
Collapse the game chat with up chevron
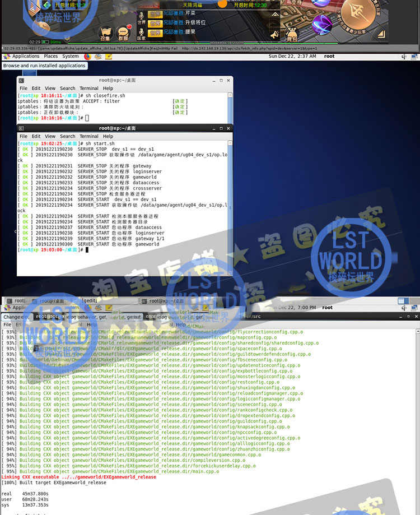(x=275, y=14)
